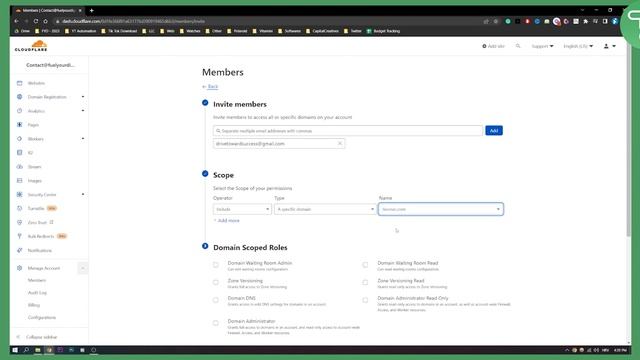Open the English language dropdown
This screenshot has height=360, width=640.
pos(578,46)
